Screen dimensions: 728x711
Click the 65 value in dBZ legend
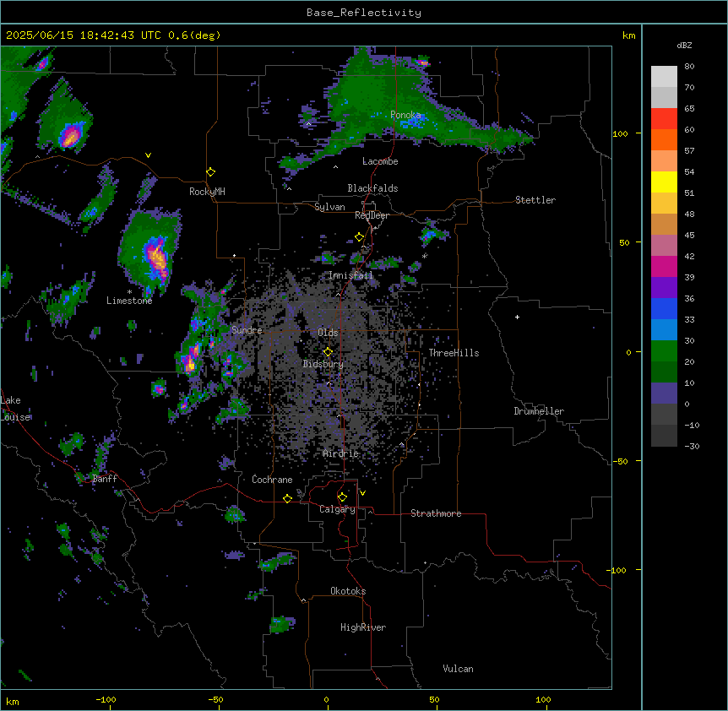689,108
